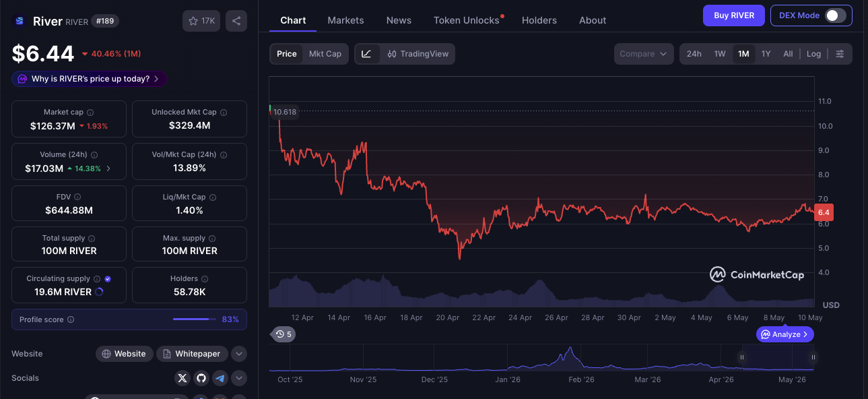
Task: Click Profile score info icon
Action: click(x=71, y=319)
